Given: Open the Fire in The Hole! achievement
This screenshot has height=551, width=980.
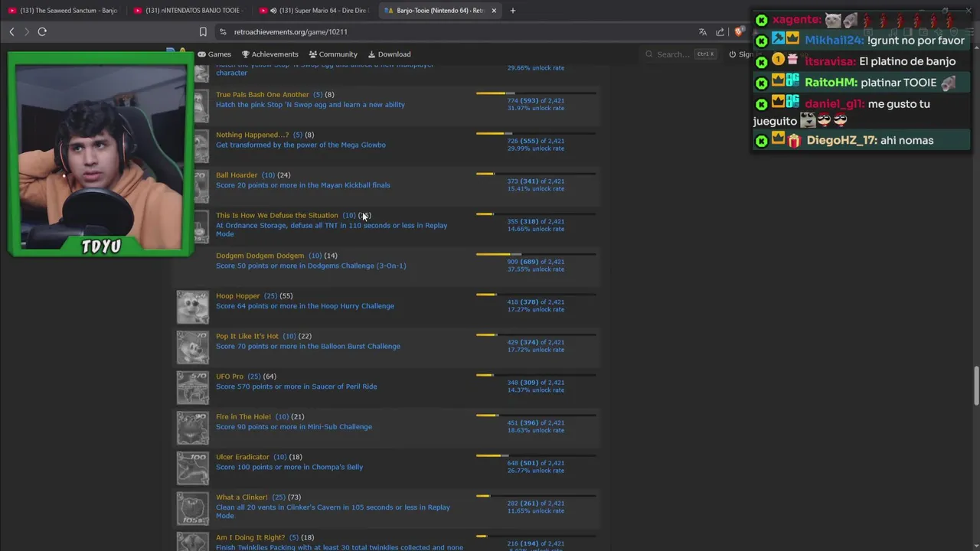Looking at the screenshot, I should [x=243, y=417].
